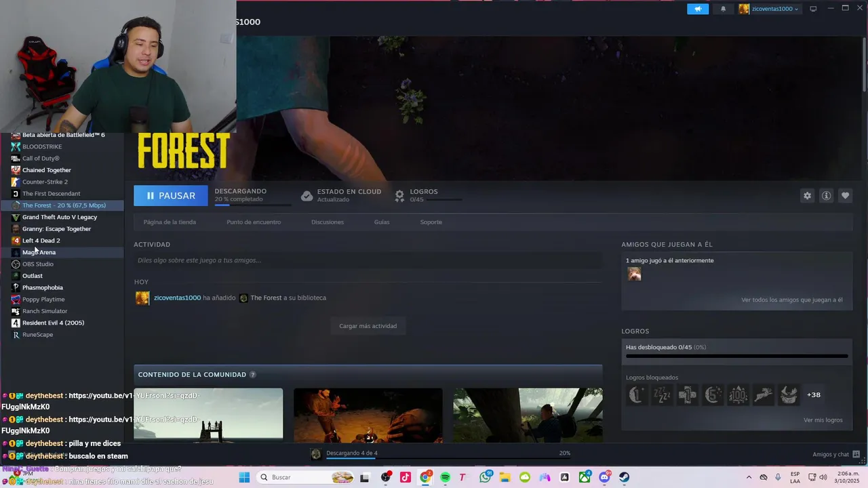Select Mage Arena in library list
Screen dimensions: 868x488
[x=62, y=252]
